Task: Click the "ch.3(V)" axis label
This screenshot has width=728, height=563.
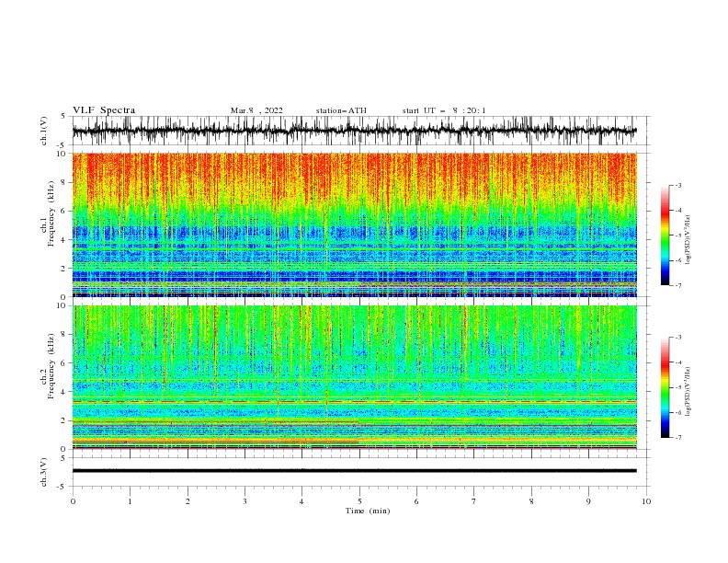Action: click(43, 472)
